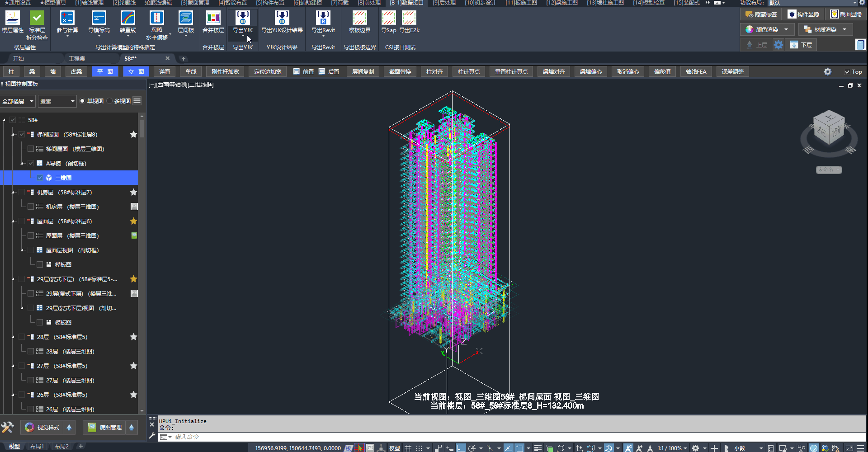Click the 柱对齐 button

(434, 72)
